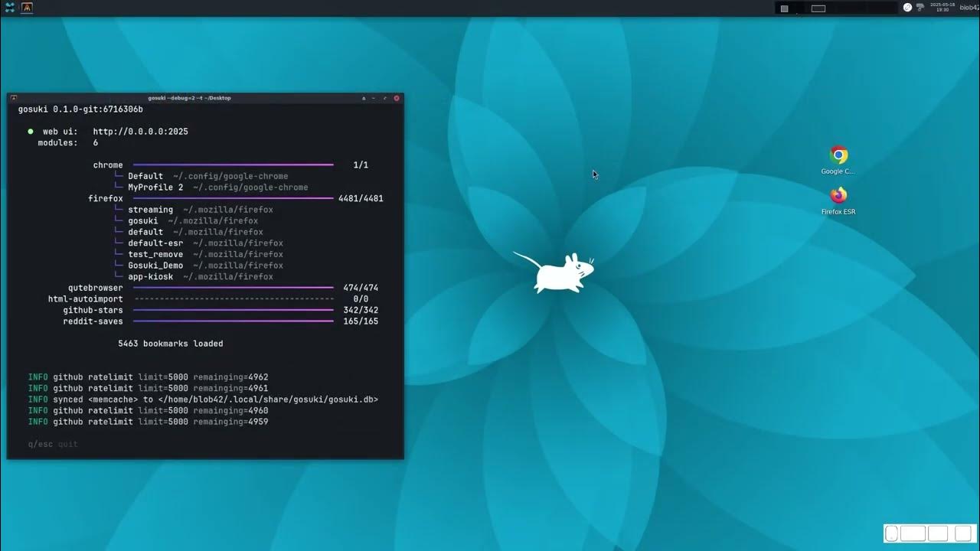This screenshot has height=551, width=980.
Task: Open Google Chrome from the desktop
Action: pyautogui.click(x=838, y=155)
